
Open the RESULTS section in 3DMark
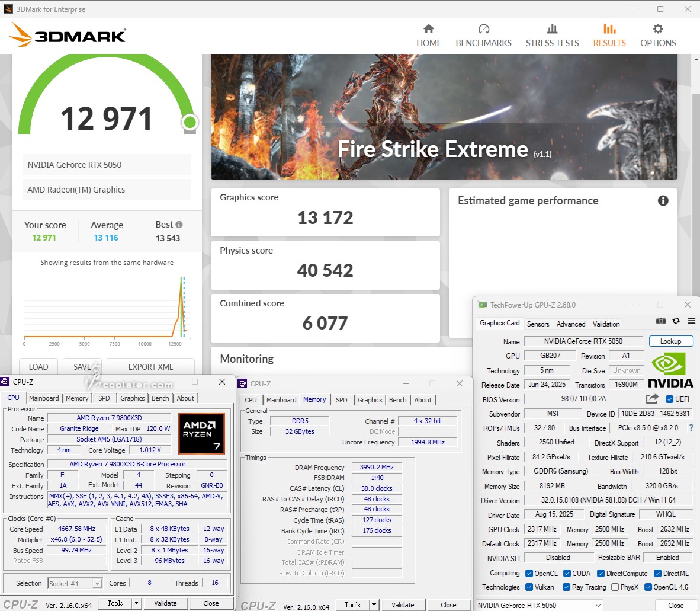pyautogui.click(x=609, y=36)
